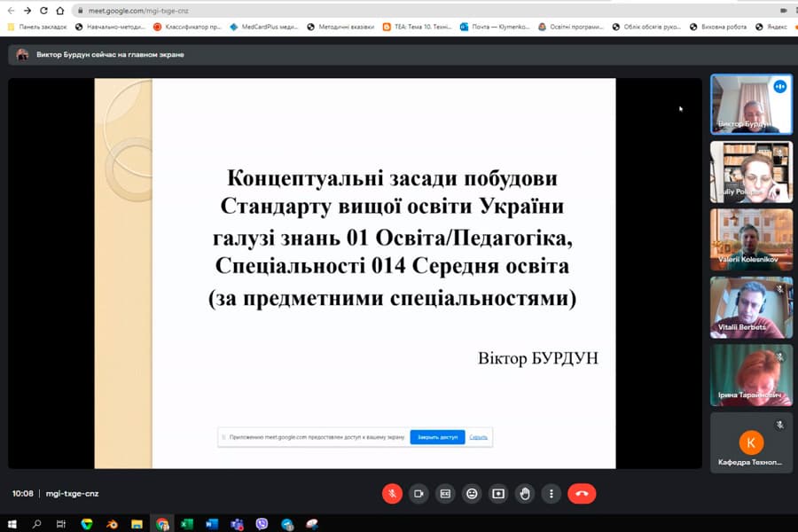Open 'Освітні програми...' bookmark
The image size is (798, 532).
tap(570, 27)
